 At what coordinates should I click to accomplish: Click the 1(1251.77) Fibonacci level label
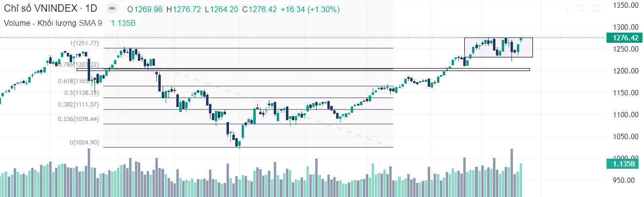84,43
